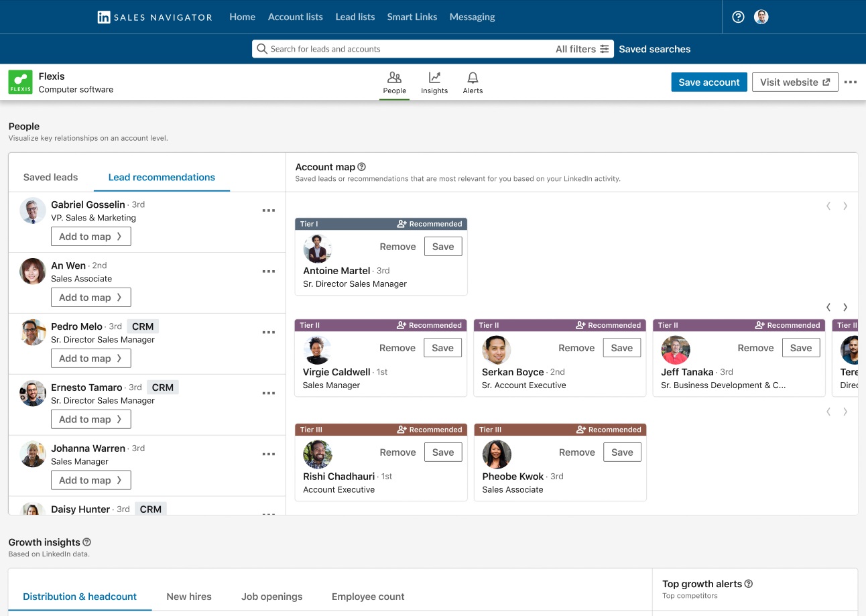This screenshot has height=616, width=866.
Task: Save Virgie Caldwell card
Action: point(443,348)
